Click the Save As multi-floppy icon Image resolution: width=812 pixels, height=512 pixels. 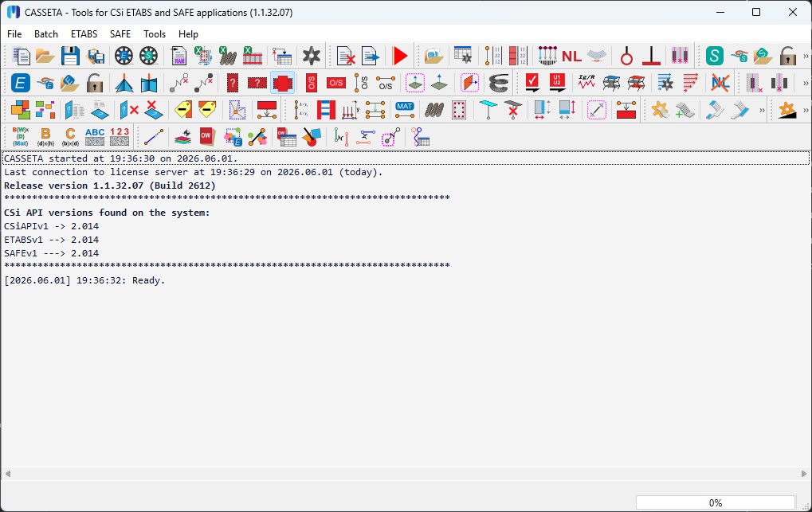96,56
